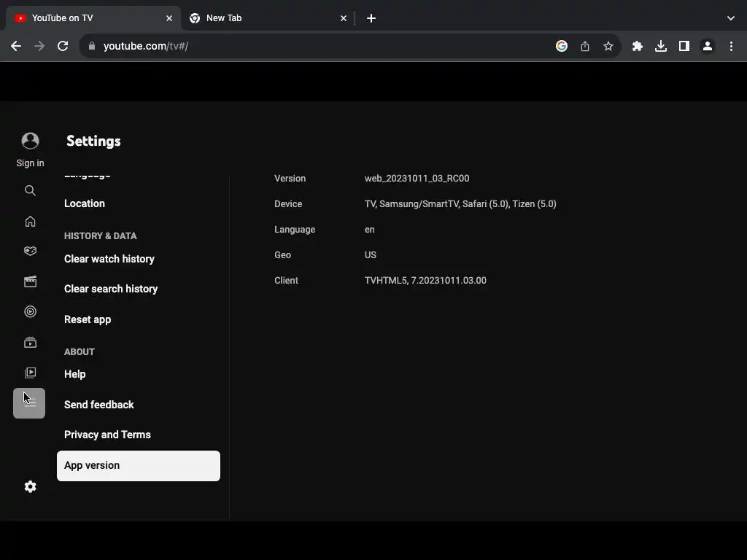Switch to YouTube on TV tab

click(x=93, y=18)
